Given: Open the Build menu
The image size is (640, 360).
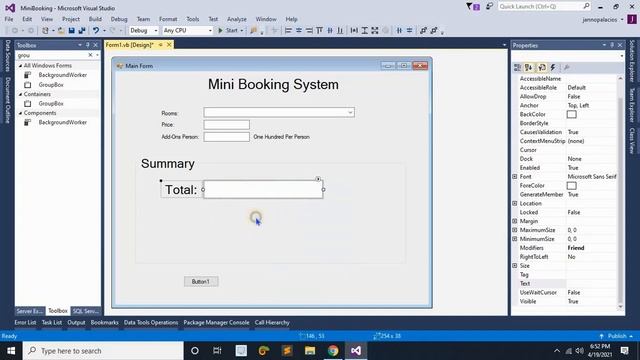Looking at the screenshot, I should point(95,19).
